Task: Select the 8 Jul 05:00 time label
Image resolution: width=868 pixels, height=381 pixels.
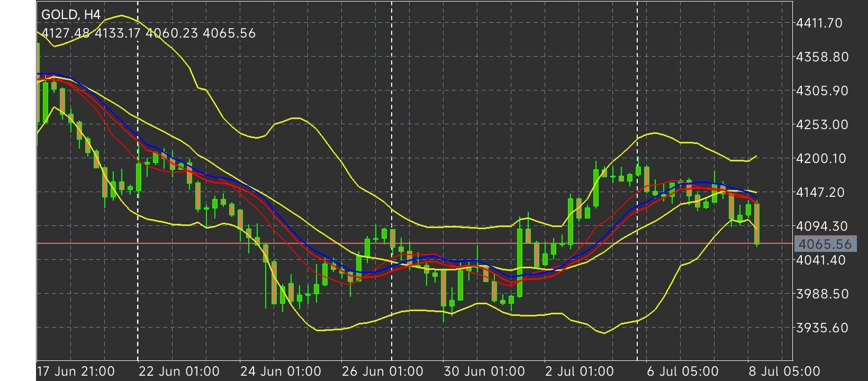Action: click(784, 371)
